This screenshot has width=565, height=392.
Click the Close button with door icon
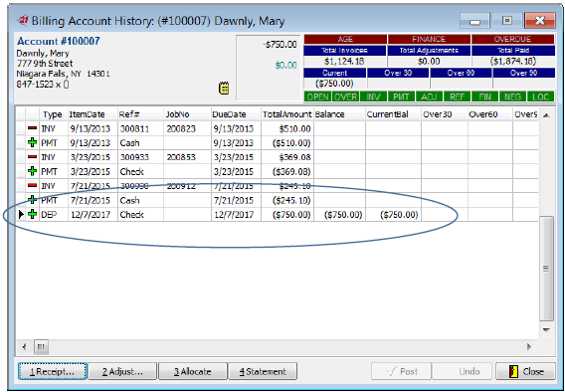coord(526,371)
